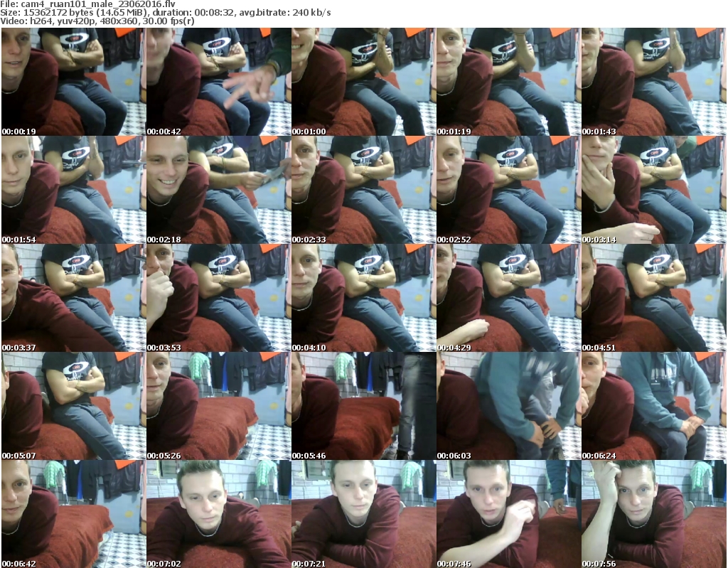Choose the frame marked 00:05:26
Screen dimensions: 728x568
coord(218,406)
